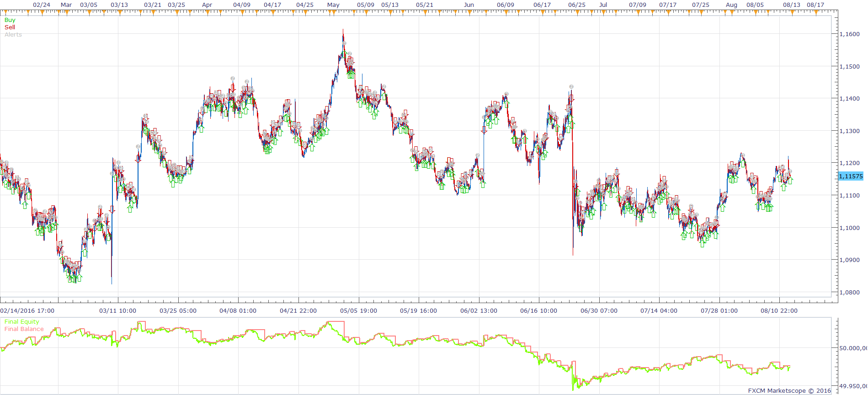Click the 06/16 10:00 time label

pyautogui.click(x=538, y=311)
